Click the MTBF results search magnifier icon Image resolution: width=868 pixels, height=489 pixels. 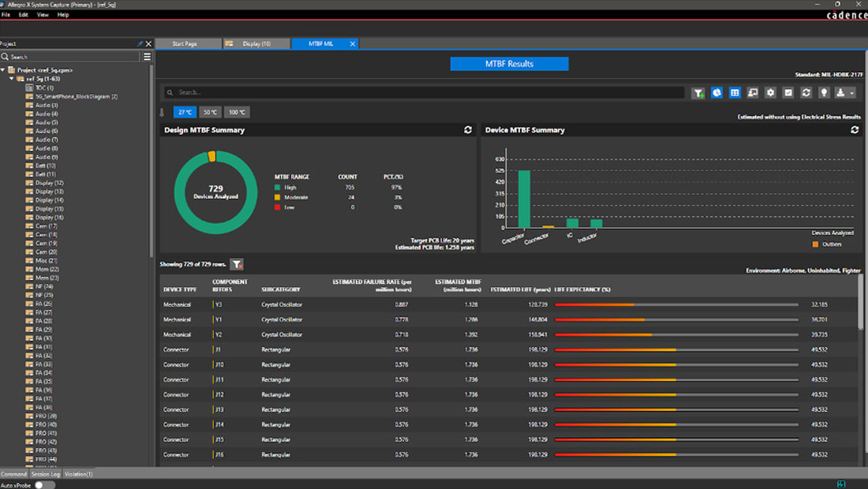[170, 92]
